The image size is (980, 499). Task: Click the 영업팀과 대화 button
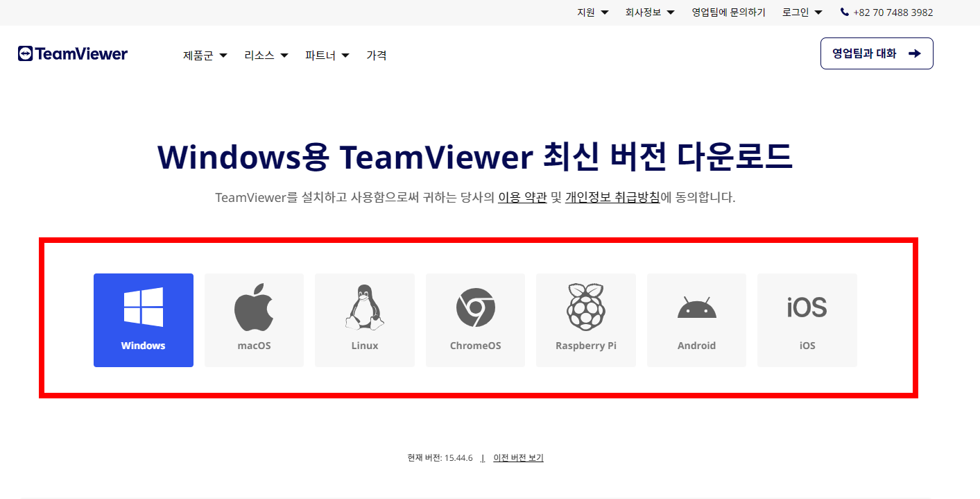pos(877,53)
